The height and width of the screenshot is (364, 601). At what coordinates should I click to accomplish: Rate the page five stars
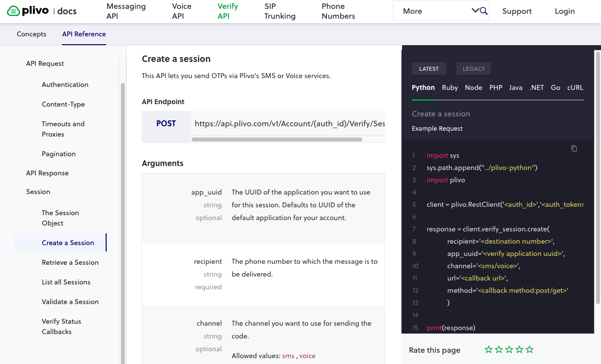(x=529, y=350)
